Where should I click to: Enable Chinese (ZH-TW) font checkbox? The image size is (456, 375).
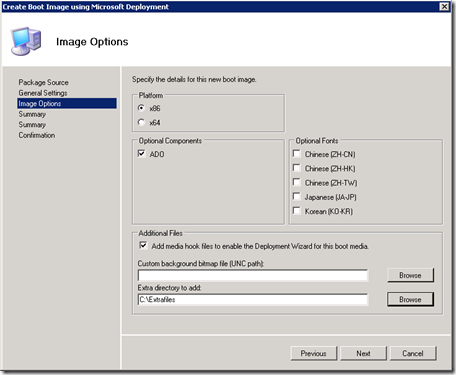296,182
